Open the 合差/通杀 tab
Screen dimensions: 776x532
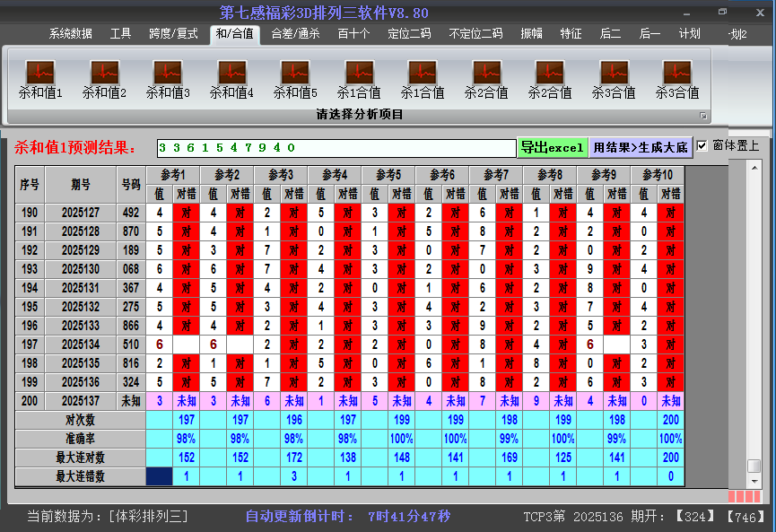tap(295, 34)
